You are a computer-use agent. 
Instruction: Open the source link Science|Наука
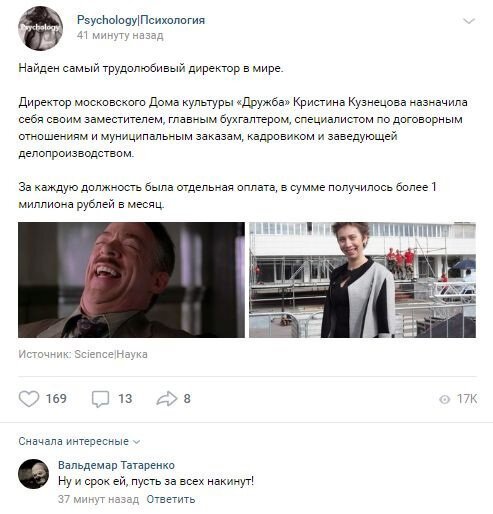pos(111,354)
